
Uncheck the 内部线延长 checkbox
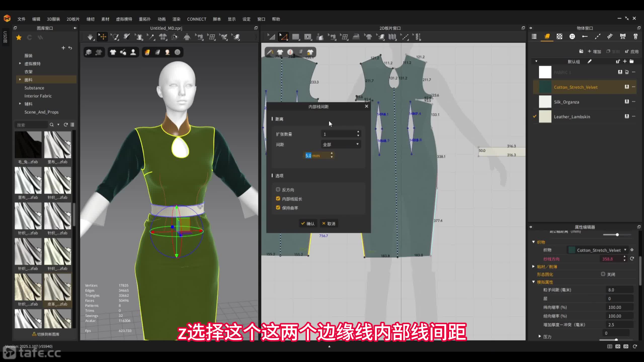278,199
